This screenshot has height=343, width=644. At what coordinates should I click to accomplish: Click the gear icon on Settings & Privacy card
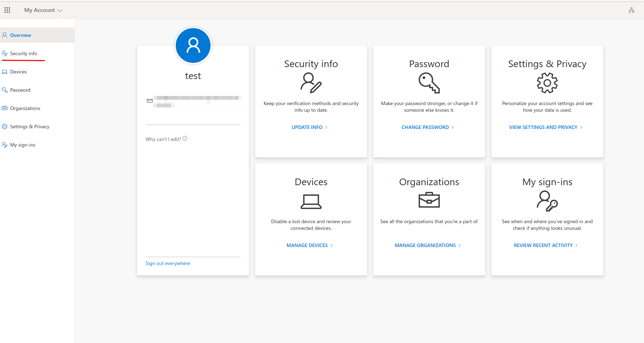tap(547, 83)
